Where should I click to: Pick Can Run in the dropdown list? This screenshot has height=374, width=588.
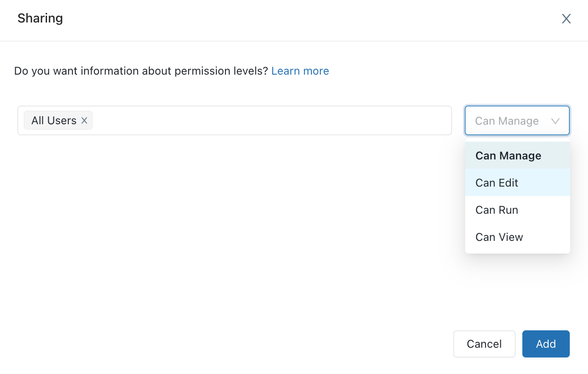(497, 210)
